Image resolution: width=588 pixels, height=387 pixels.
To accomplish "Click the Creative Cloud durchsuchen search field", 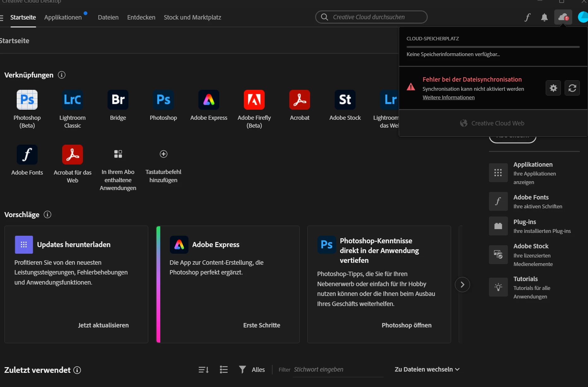I will (x=371, y=17).
